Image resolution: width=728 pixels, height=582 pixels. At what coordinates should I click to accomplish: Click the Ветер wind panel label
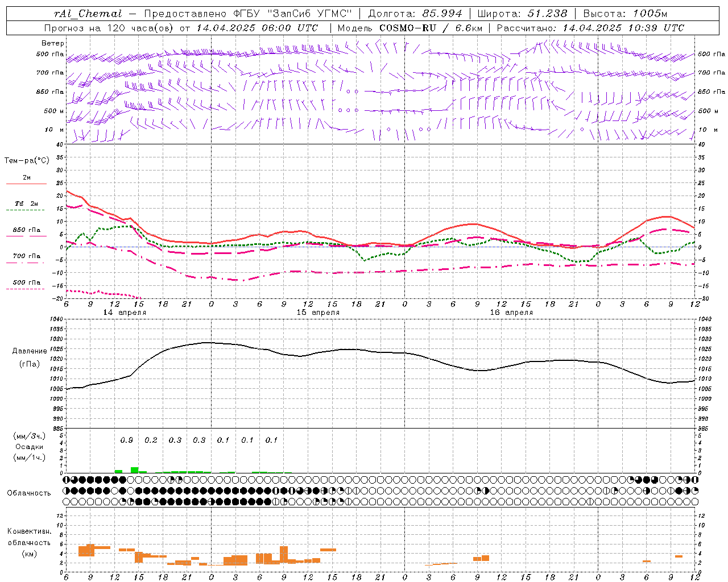coord(53,43)
